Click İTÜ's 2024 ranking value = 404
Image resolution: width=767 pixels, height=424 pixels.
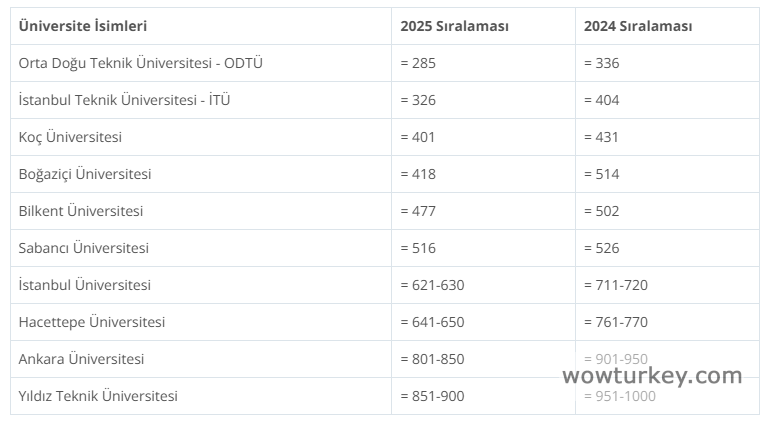coord(602,100)
